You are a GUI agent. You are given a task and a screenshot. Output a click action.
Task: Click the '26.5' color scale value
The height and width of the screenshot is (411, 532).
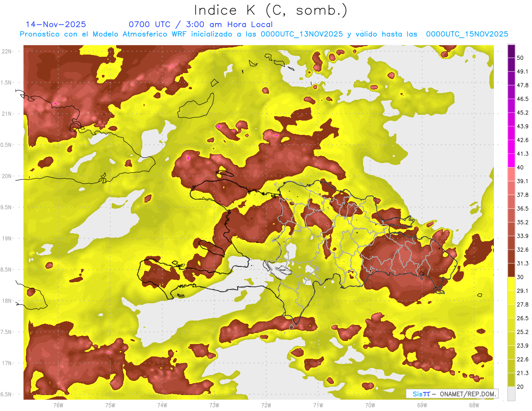pos(523,318)
